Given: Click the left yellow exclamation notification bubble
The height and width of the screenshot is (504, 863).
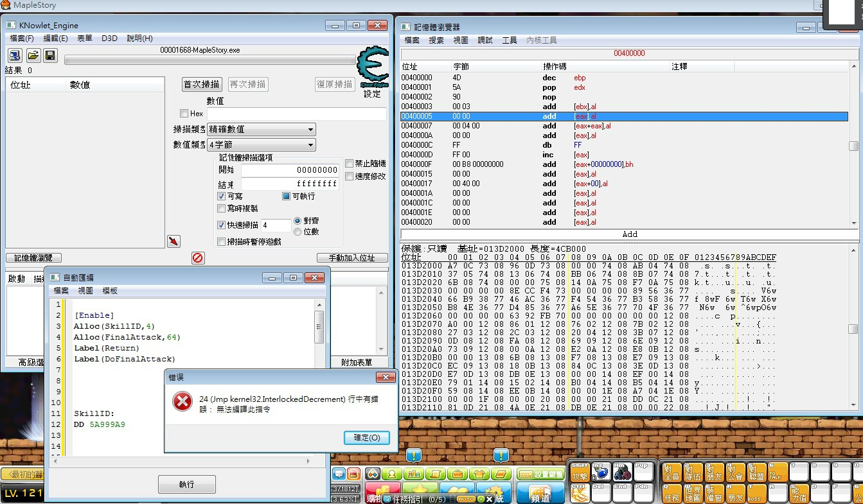Looking at the screenshot, I should coord(414,455).
